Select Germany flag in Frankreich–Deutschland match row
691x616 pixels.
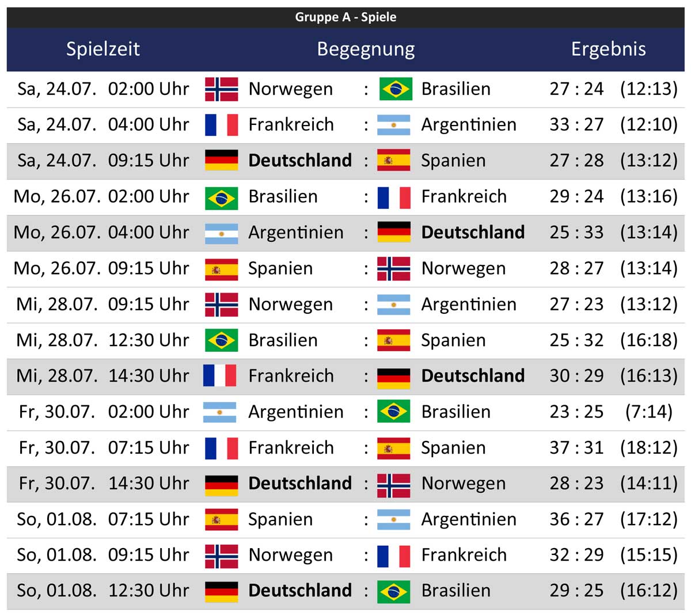pyautogui.click(x=394, y=377)
